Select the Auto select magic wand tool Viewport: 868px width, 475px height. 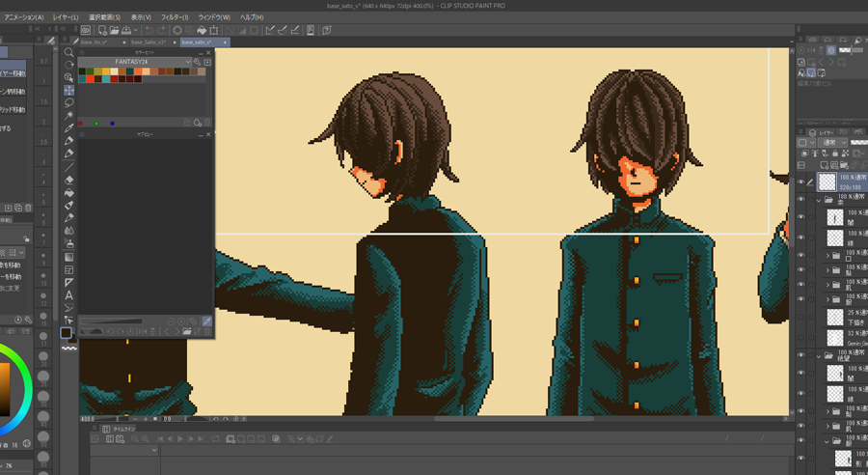click(68, 115)
